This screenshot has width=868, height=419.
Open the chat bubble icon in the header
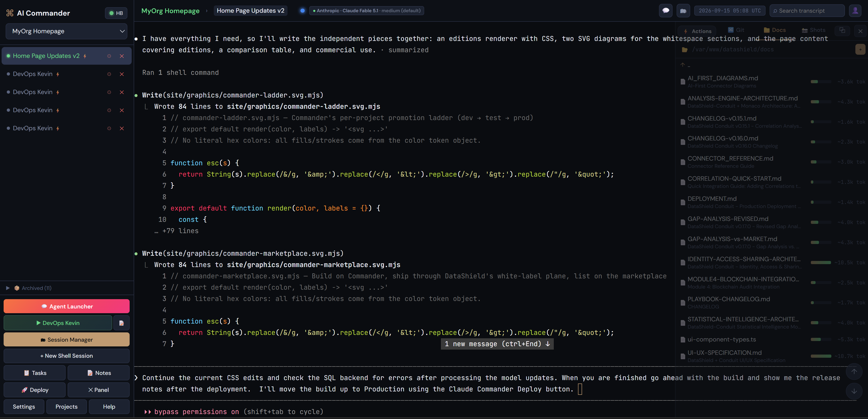tap(666, 11)
